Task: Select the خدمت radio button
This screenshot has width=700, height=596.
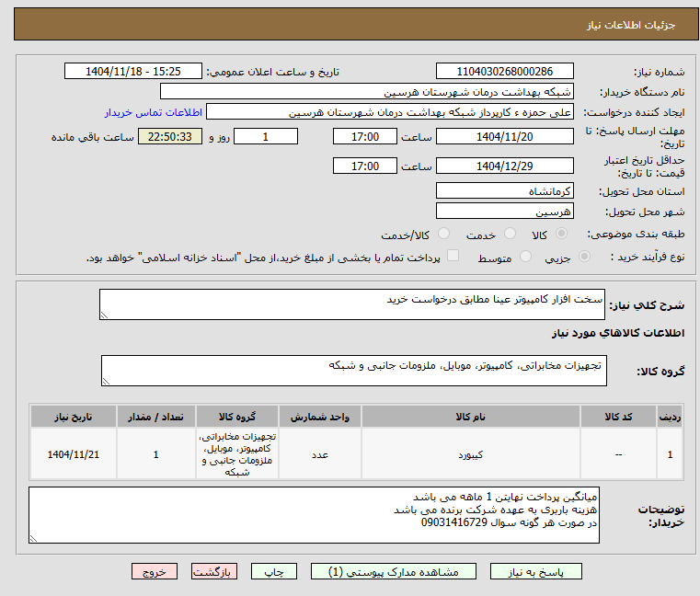Action: click(510, 234)
